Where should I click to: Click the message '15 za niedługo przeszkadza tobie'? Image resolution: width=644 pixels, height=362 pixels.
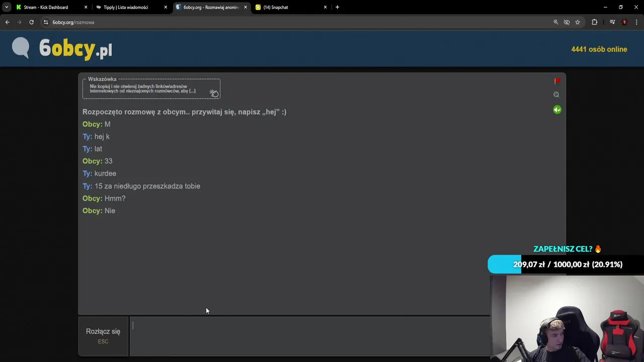(x=147, y=186)
